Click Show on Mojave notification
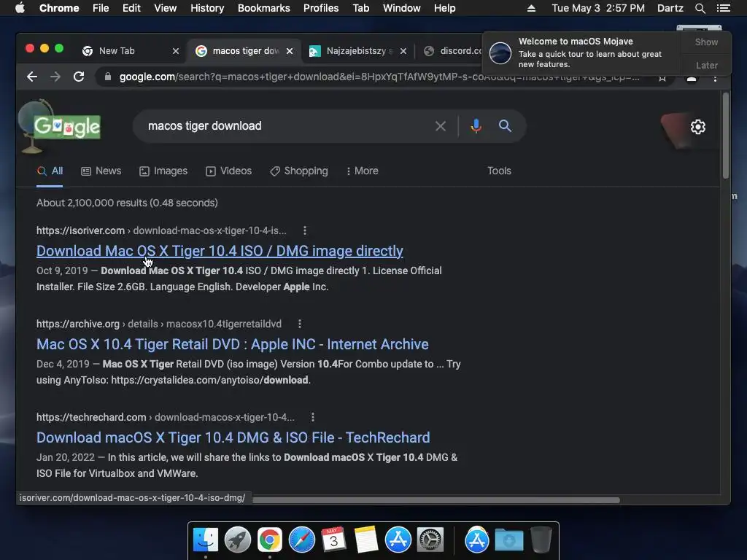Screen dimensions: 747x560 pos(706,42)
